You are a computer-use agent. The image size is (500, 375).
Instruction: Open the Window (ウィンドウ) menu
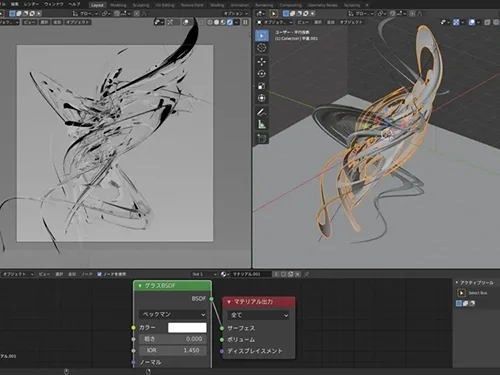tap(54, 4)
